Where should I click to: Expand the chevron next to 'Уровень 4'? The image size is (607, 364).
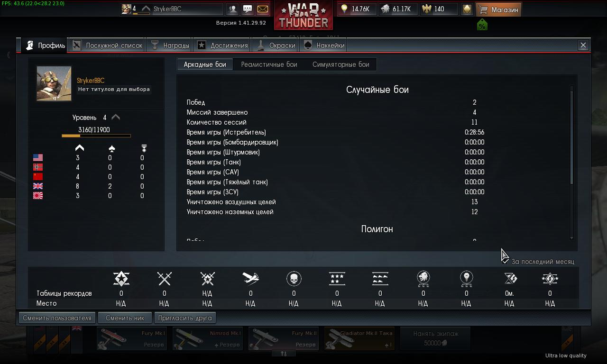click(116, 117)
